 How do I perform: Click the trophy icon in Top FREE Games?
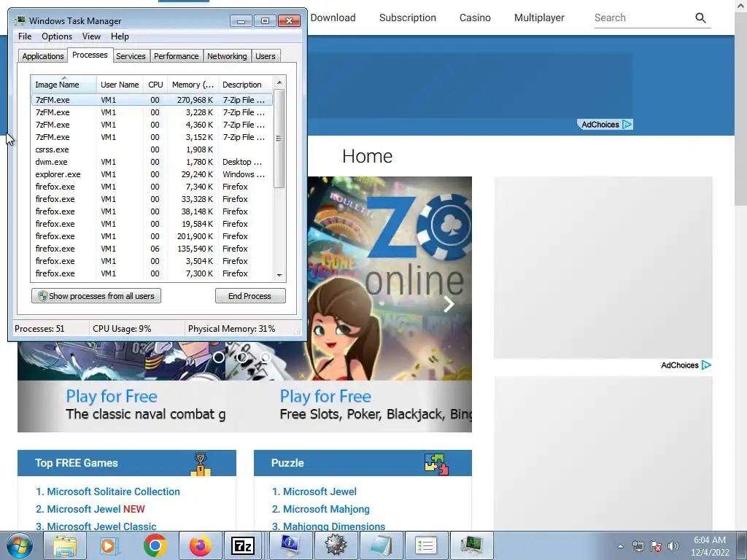point(201,464)
